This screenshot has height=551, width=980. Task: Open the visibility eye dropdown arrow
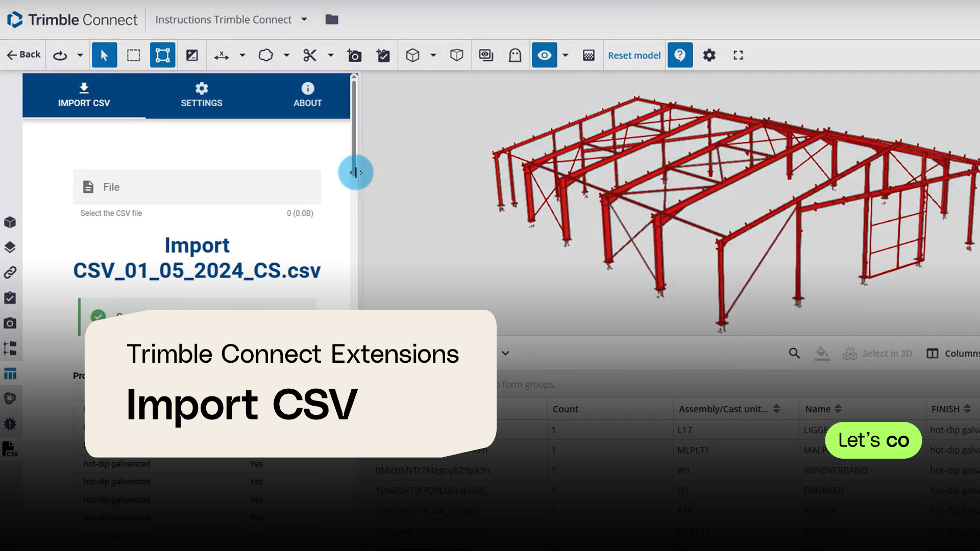click(566, 55)
